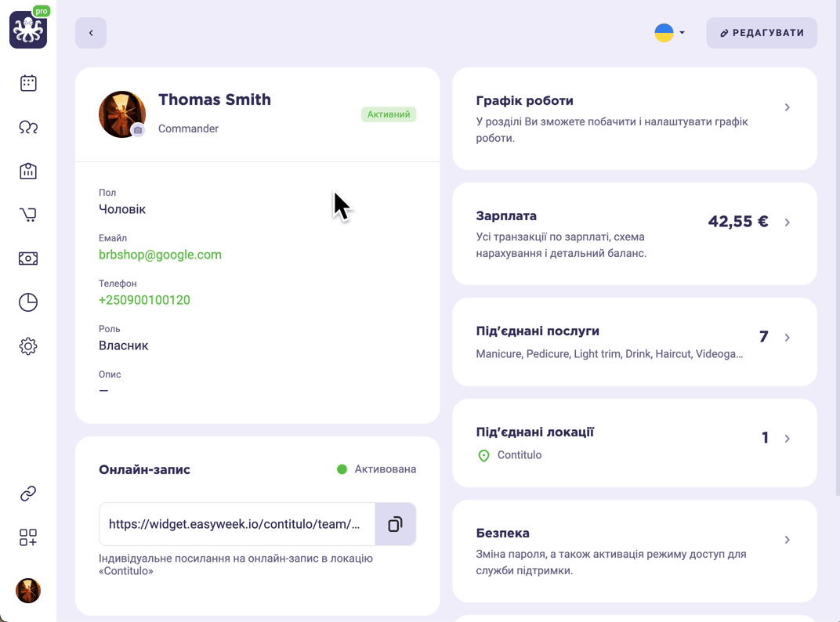
Task: Expand the Зарплата section chevron
Action: point(787,222)
